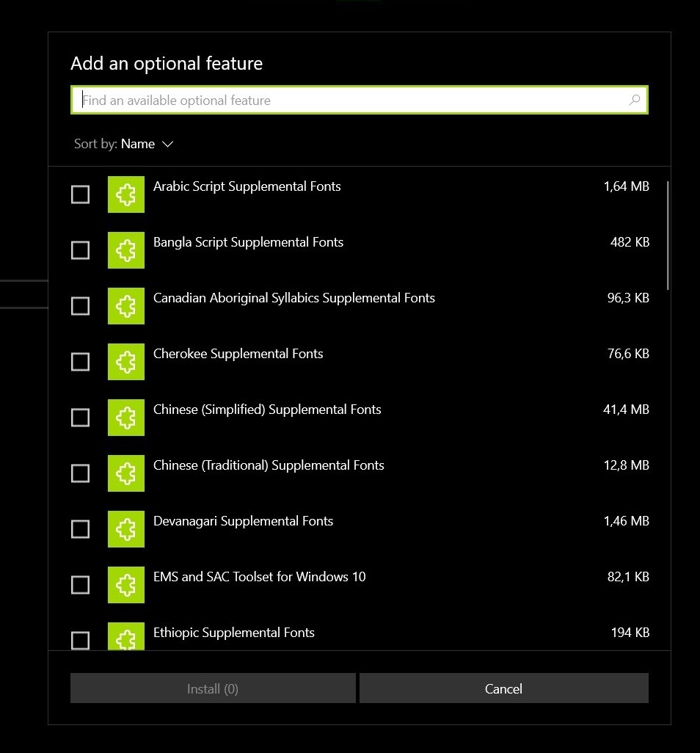Screen dimensions: 700x753
Task: Click the Install (0) button
Action: point(213,688)
